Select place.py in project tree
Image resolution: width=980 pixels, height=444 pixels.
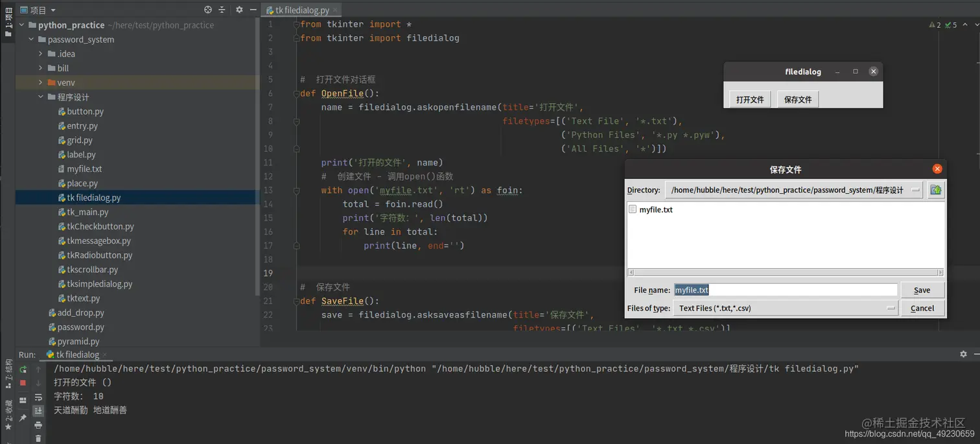pos(82,183)
